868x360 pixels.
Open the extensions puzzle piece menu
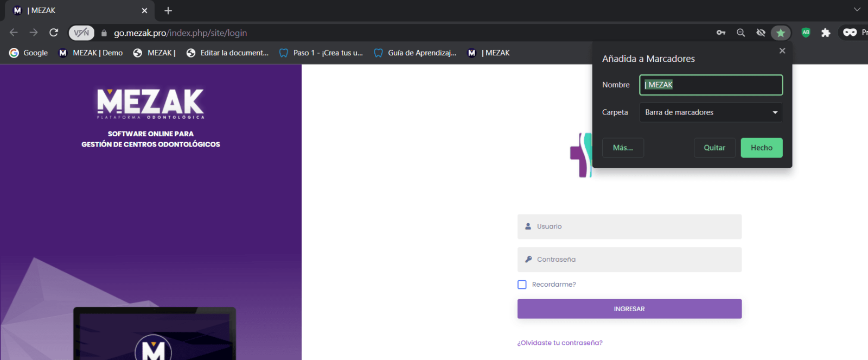pyautogui.click(x=826, y=33)
